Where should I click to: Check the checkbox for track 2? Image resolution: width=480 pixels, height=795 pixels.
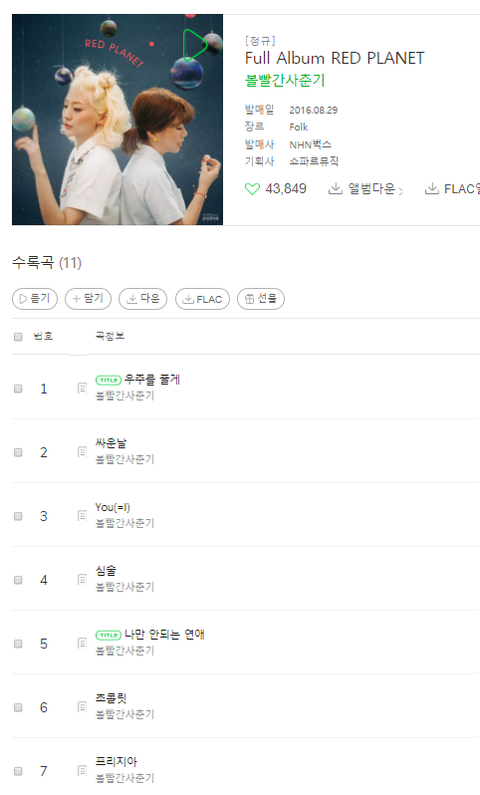pyautogui.click(x=18, y=452)
